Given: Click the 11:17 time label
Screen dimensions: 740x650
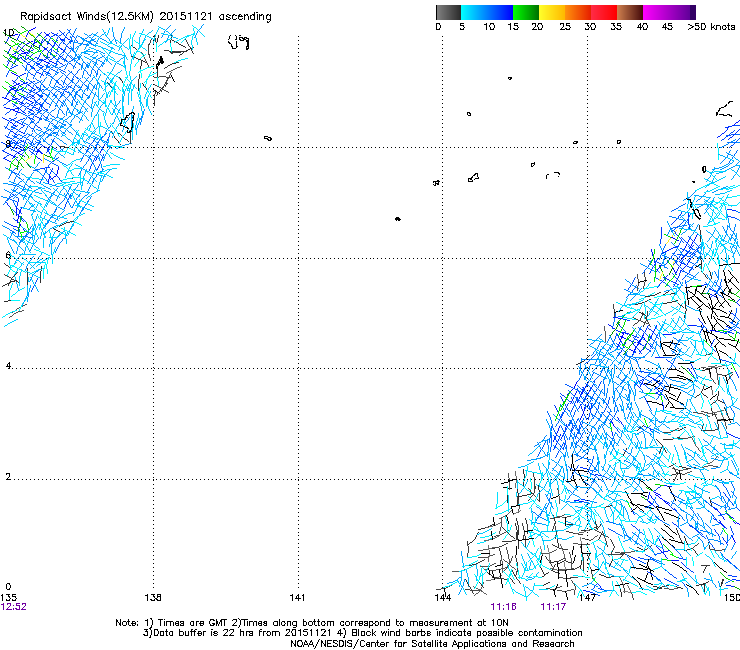Looking at the screenshot, I should point(553,607).
